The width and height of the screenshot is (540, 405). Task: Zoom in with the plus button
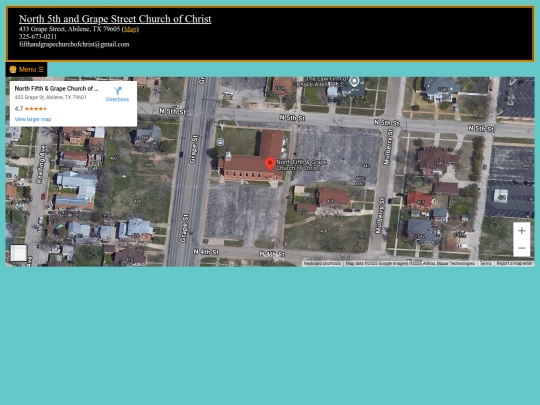(521, 231)
